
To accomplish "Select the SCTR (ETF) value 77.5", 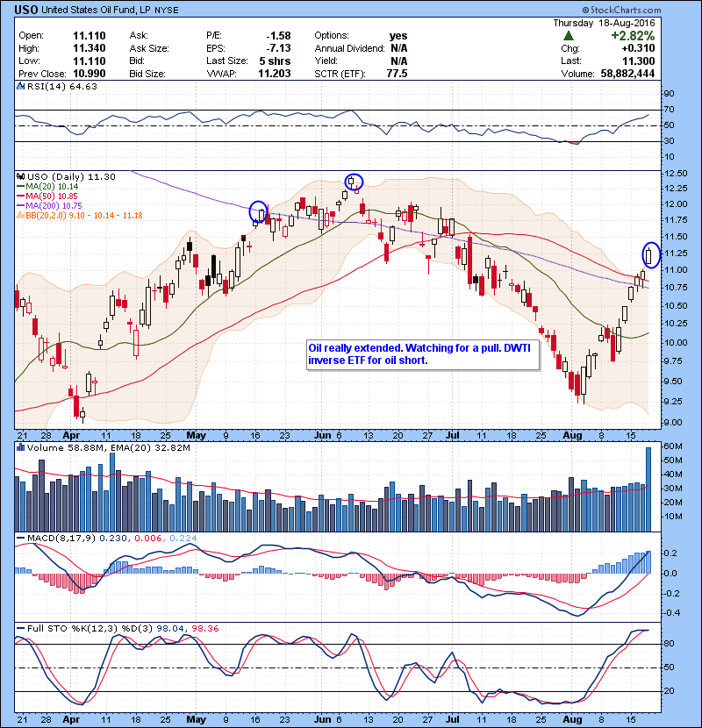I will [x=398, y=74].
